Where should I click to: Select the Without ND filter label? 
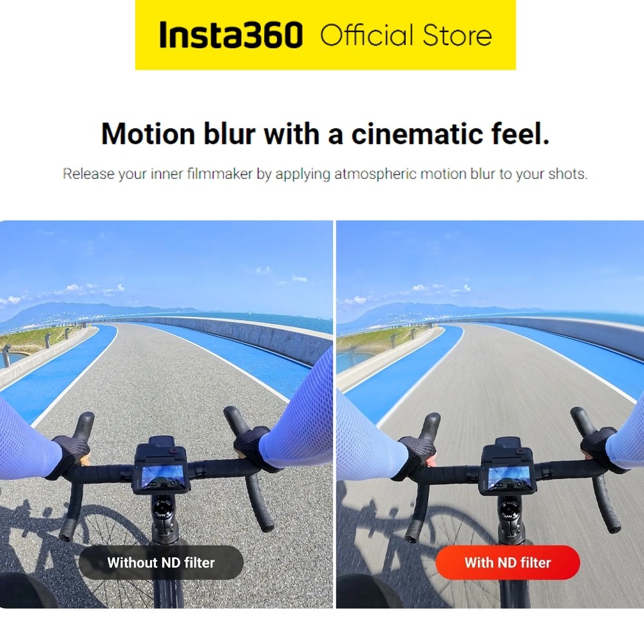(160, 562)
